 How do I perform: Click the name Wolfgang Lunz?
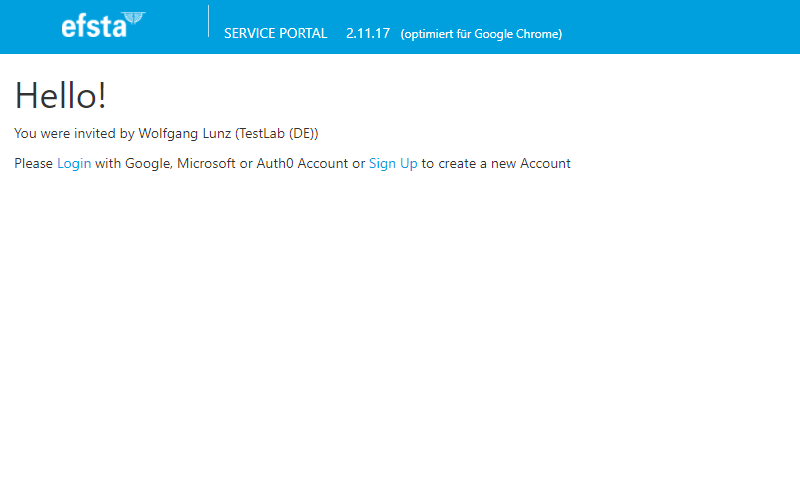[x=185, y=134]
